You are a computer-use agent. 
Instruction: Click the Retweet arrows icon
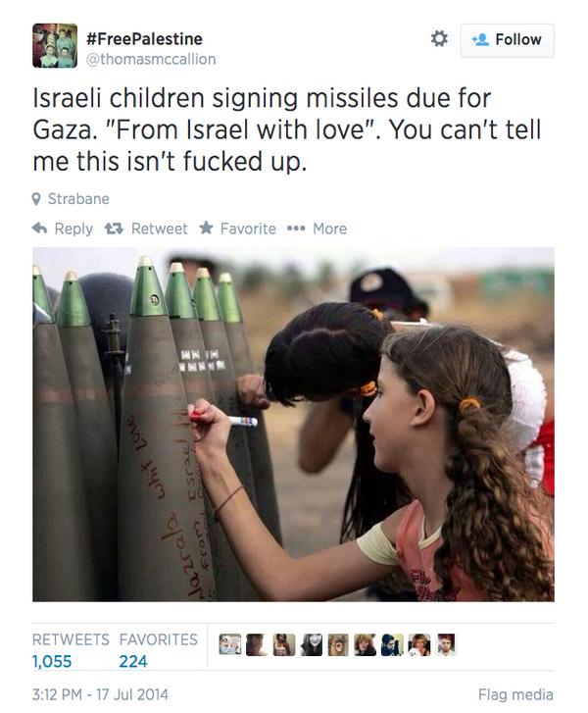pos(114,229)
